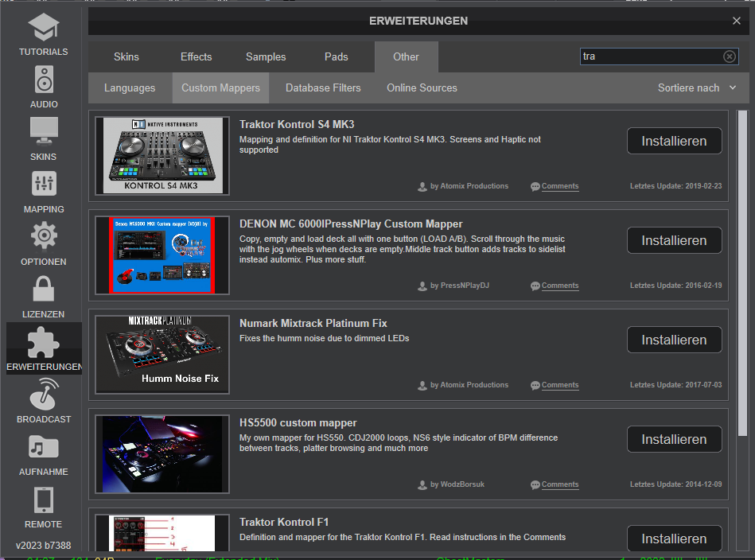Click the comment bubble icon for Numark Mixtrack Platinum Fix
The width and height of the screenshot is (755, 560).
(x=535, y=386)
